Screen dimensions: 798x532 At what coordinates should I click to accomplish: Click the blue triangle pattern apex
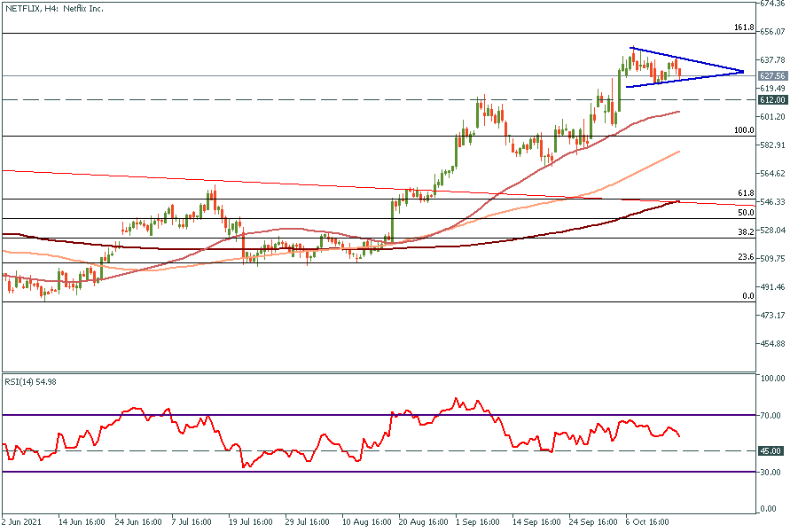[x=743, y=72]
